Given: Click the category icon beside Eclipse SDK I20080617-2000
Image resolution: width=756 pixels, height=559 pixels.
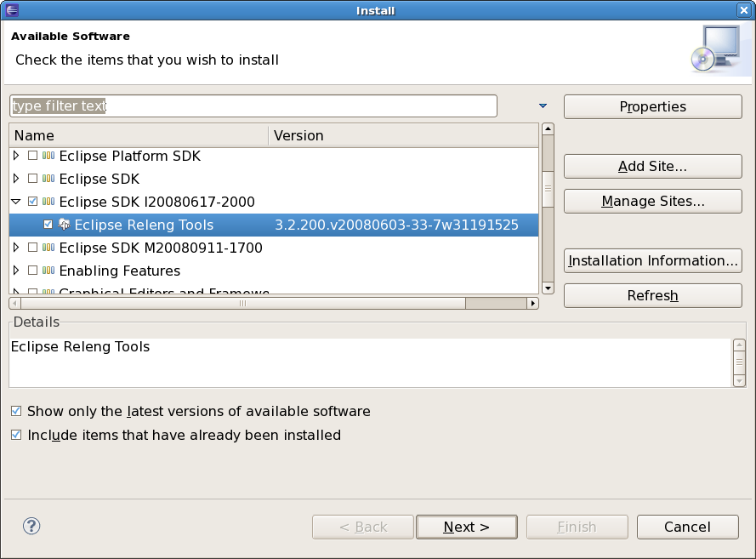Looking at the screenshot, I should click(x=48, y=202).
